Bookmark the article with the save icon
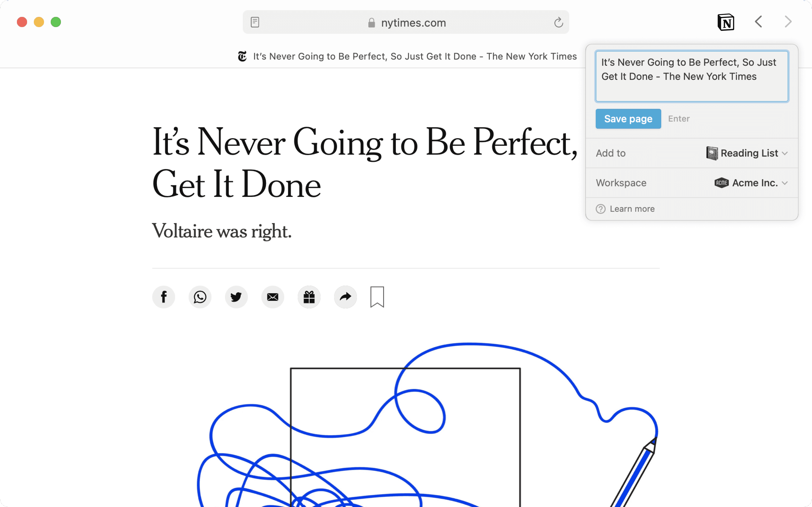This screenshot has width=812, height=507. tap(377, 297)
